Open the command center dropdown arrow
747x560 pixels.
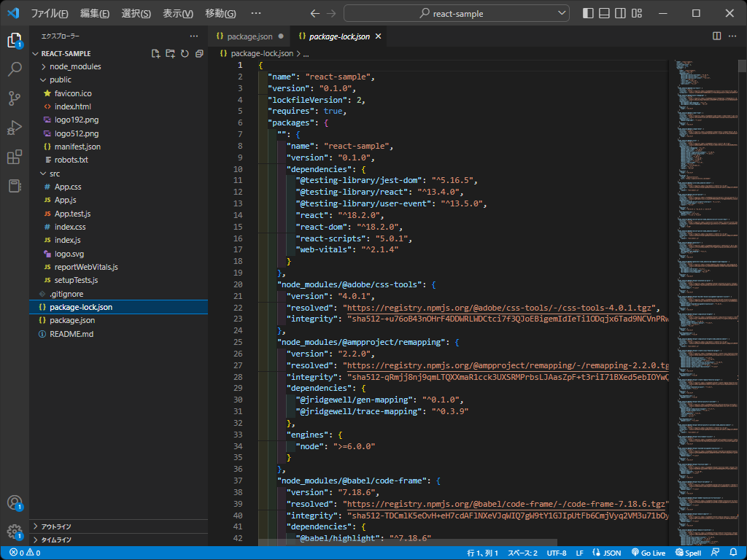(x=562, y=13)
